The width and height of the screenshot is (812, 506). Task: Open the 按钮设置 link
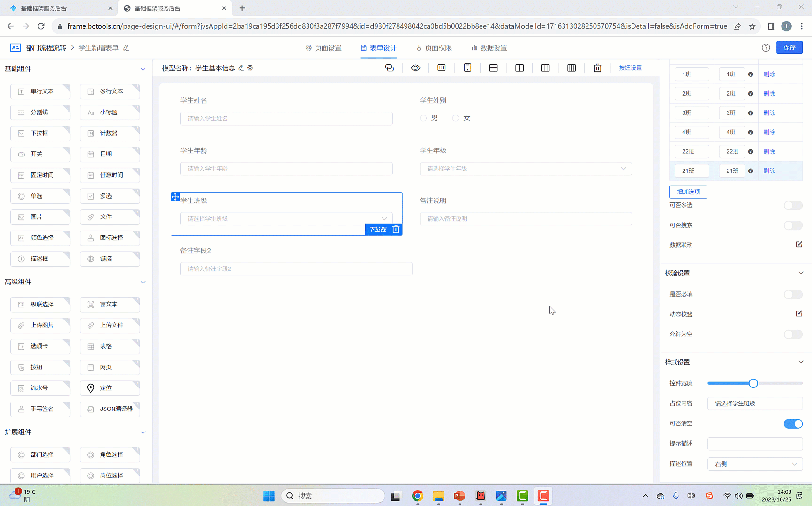(x=631, y=68)
